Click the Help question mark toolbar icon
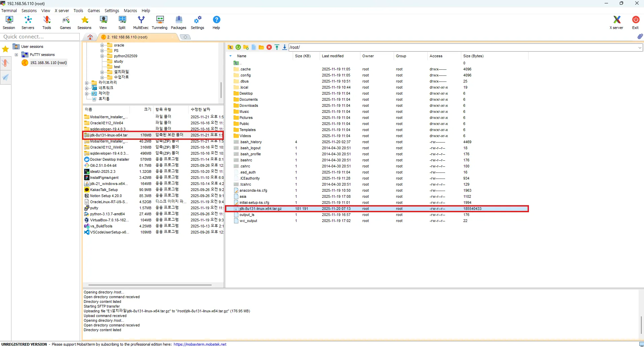The width and height of the screenshot is (644, 347). click(x=216, y=23)
